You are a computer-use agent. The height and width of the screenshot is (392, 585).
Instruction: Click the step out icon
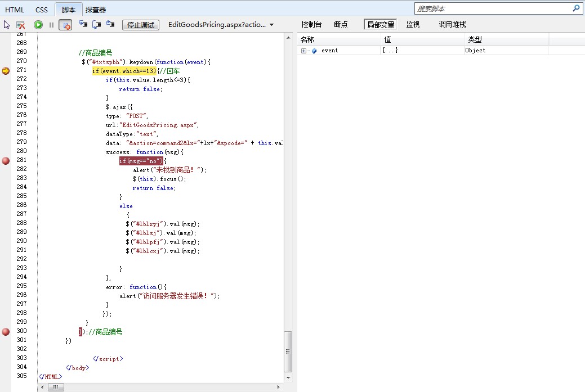point(110,24)
